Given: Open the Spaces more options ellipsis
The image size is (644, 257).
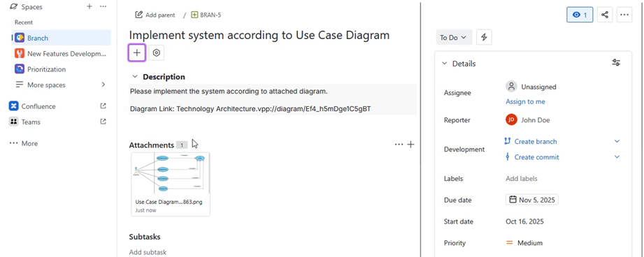Looking at the screenshot, I should point(103,6).
